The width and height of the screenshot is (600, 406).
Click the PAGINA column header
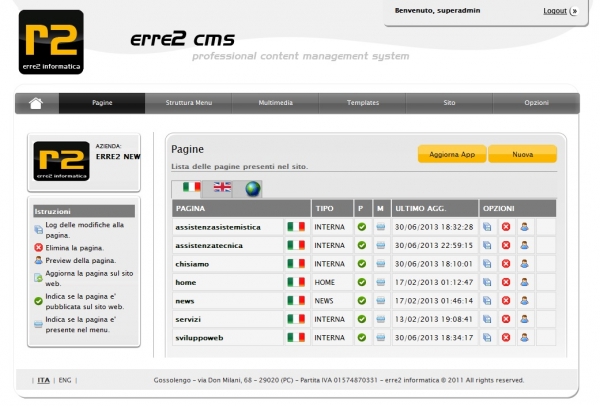[241, 209]
